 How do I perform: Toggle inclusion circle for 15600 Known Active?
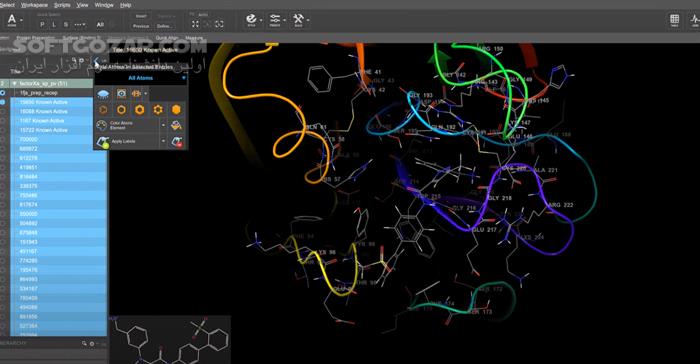point(3,102)
